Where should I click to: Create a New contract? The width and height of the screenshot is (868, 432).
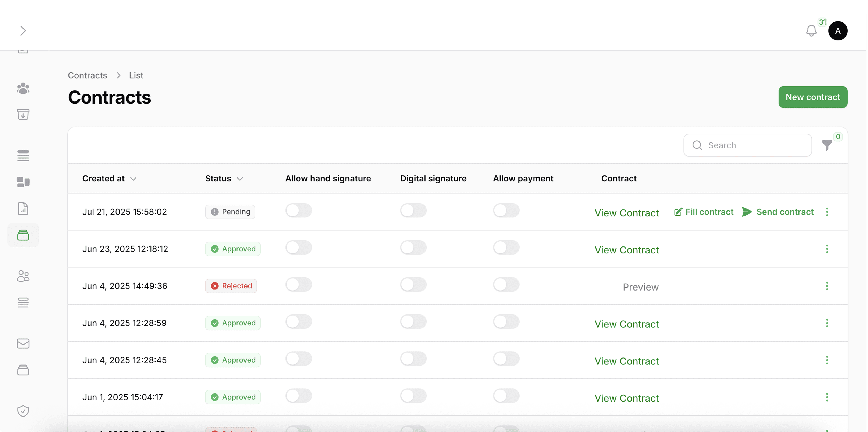(x=813, y=97)
